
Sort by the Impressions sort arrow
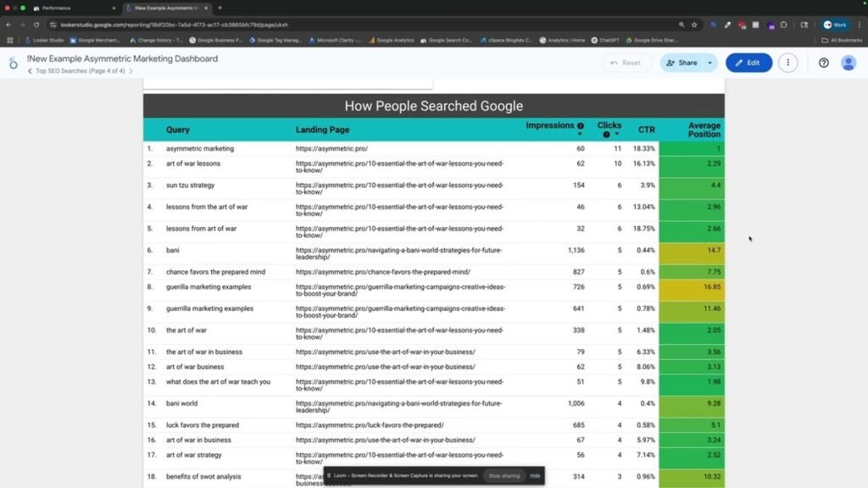(x=580, y=135)
